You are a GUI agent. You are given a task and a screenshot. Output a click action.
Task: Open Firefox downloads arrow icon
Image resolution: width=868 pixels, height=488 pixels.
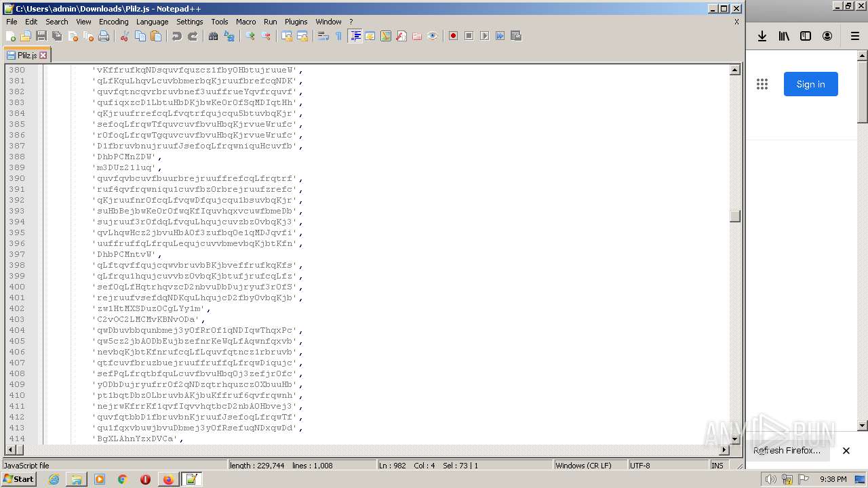pos(762,36)
